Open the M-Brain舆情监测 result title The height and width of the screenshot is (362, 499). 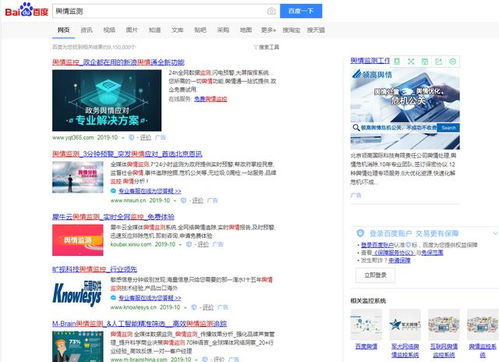(139, 323)
